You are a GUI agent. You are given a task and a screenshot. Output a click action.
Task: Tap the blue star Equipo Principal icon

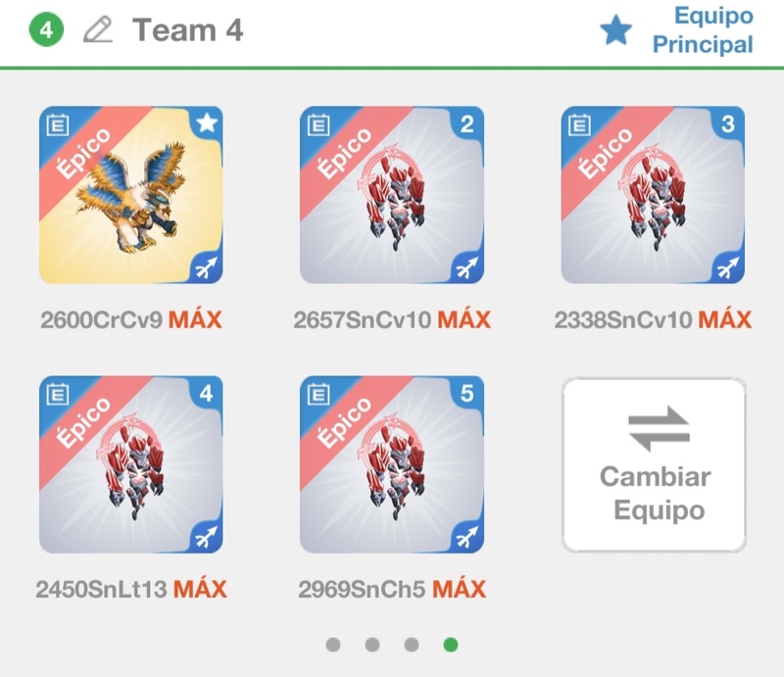point(615,30)
